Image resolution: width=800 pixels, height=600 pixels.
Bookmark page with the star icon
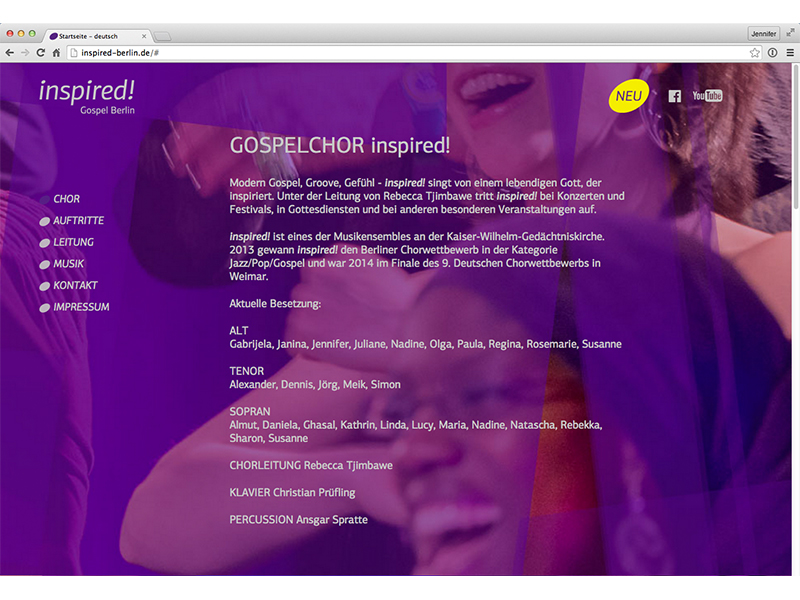tap(755, 53)
